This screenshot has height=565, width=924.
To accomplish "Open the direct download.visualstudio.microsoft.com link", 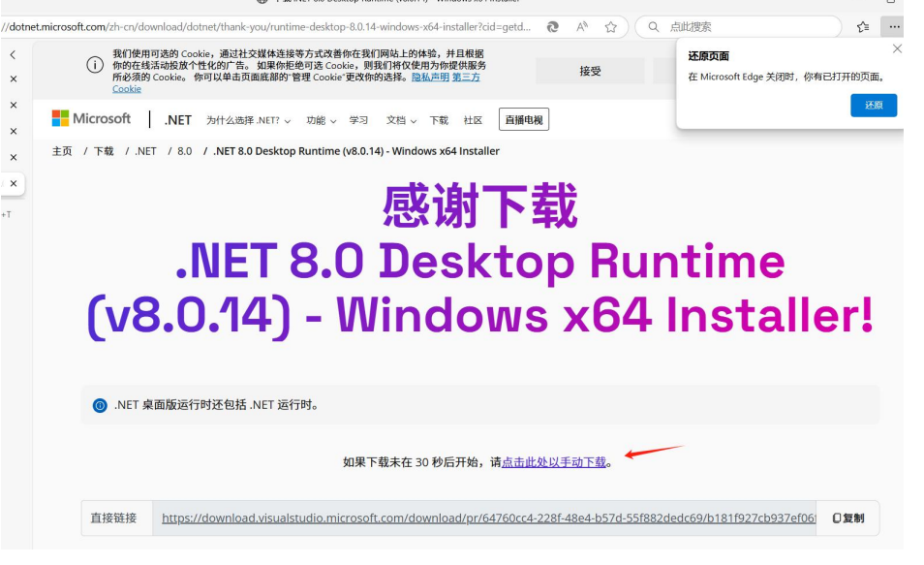I will click(x=488, y=518).
